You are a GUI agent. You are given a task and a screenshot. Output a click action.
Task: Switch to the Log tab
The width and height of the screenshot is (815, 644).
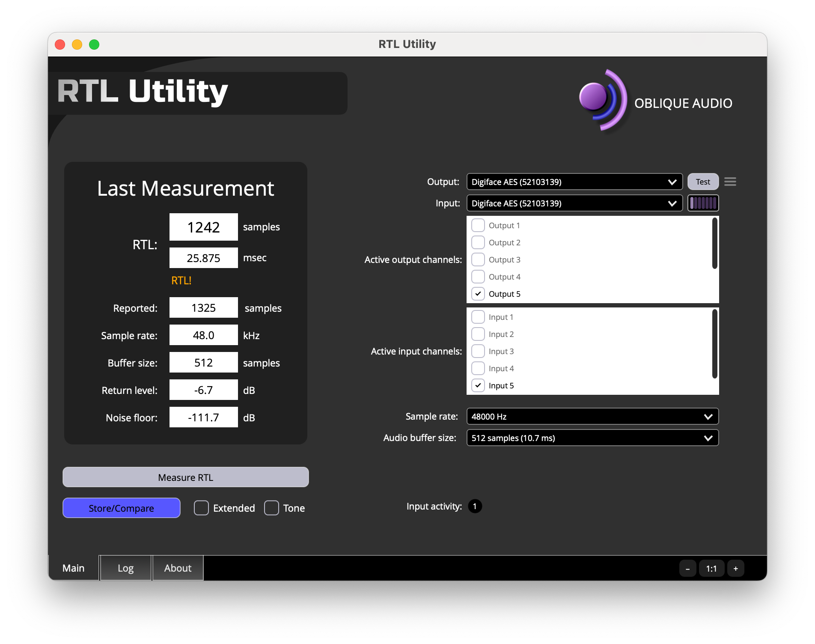point(125,568)
